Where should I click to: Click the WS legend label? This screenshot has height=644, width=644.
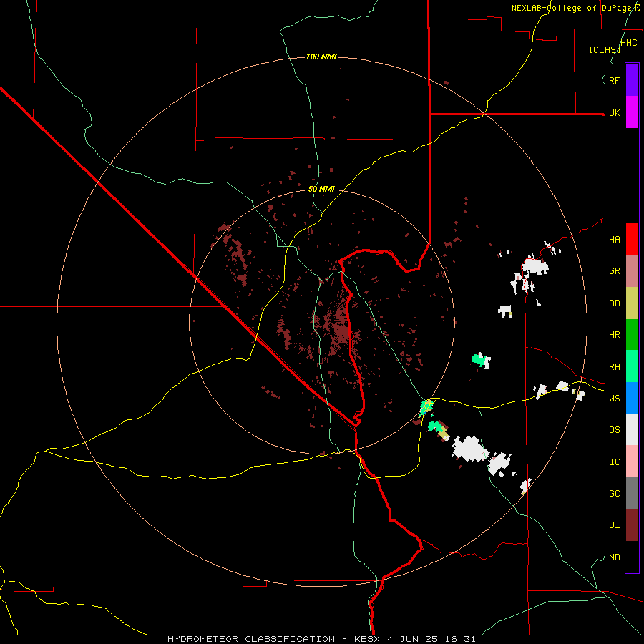pyautogui.click(x=614, y=399)
